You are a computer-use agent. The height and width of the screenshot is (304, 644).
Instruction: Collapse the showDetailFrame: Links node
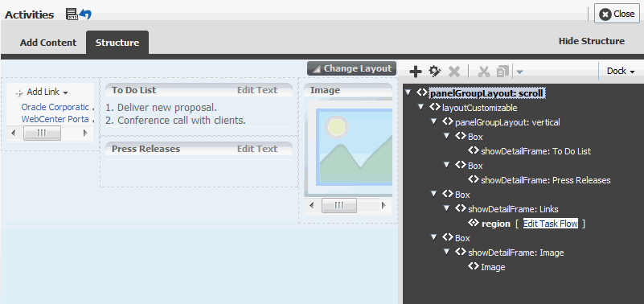pyautogui.click(x=447, y=208)
